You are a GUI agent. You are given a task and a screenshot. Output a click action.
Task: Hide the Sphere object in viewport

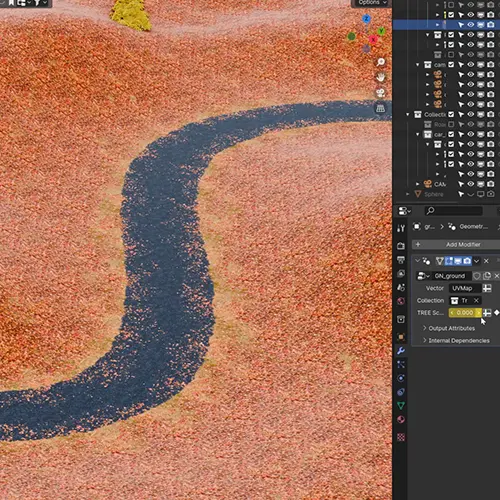tap(471, 194)
